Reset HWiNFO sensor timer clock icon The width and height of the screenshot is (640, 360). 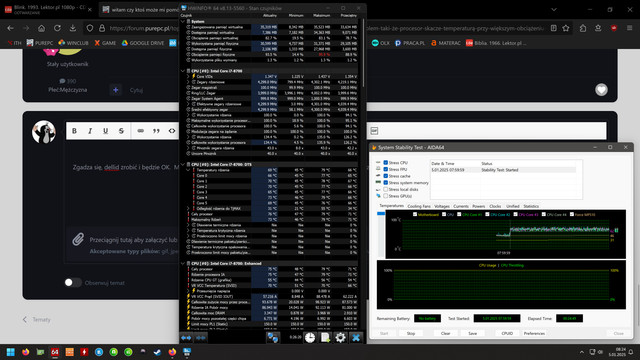point(310,338)
